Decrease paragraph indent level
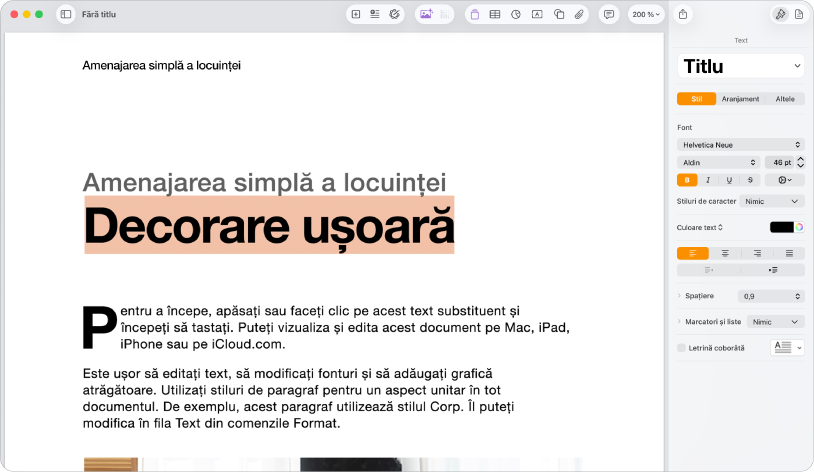Image resolution: width=814 pixels, height=473 pixels. 709,270
